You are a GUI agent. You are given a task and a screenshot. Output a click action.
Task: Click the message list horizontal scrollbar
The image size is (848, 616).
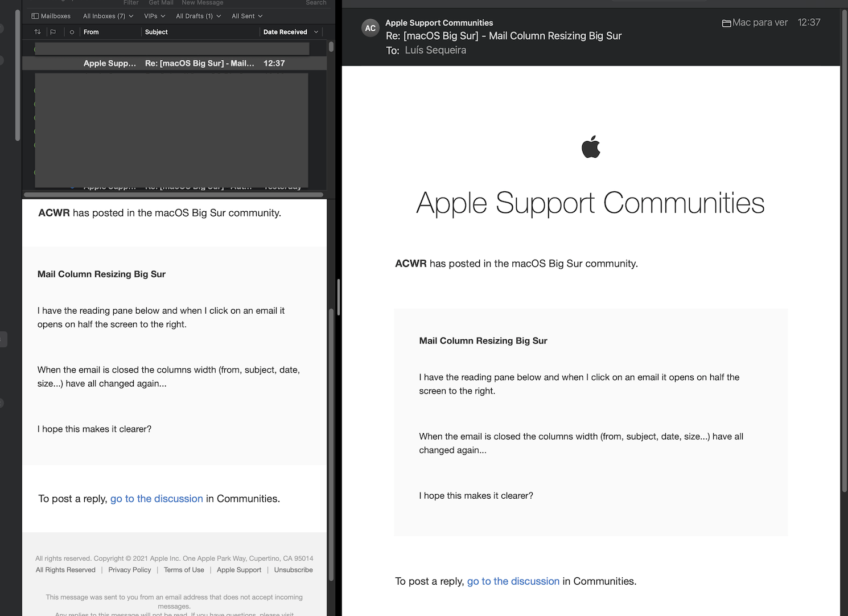[x=174, y=194]
